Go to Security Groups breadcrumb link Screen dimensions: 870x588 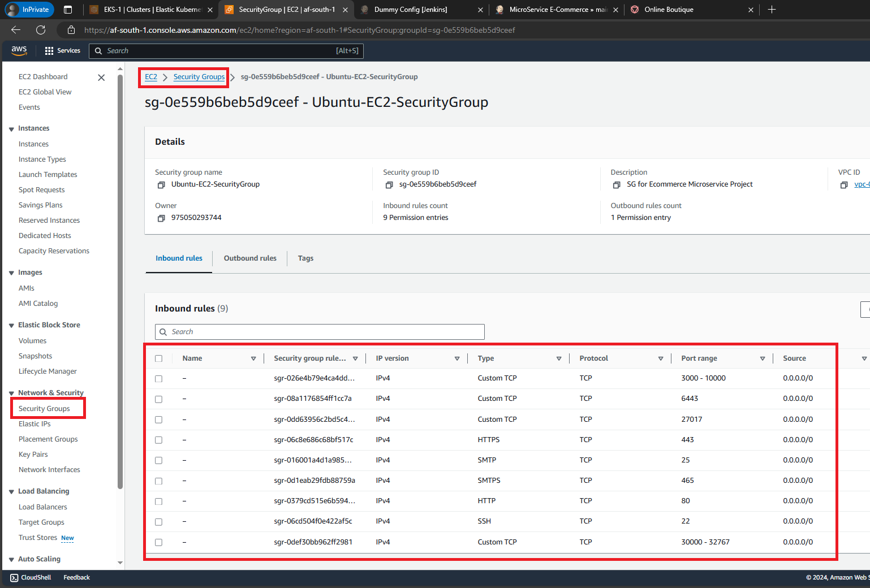point(199,77)
